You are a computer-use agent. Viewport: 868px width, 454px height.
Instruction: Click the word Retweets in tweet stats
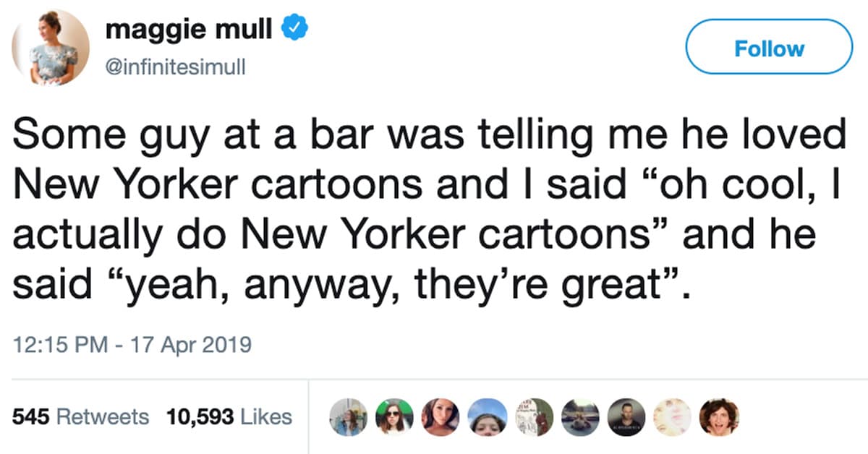point(102,416)
